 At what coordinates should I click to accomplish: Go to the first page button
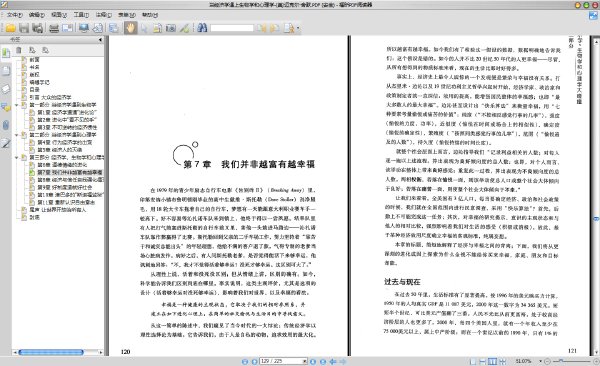[x=245, y=361]
